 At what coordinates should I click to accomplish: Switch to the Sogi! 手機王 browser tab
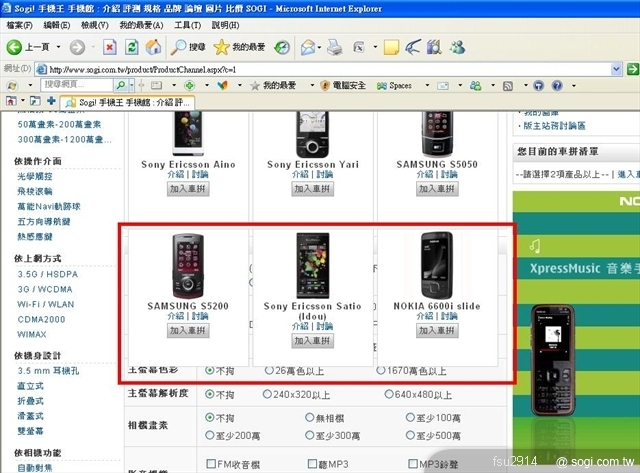pos(128,102)
